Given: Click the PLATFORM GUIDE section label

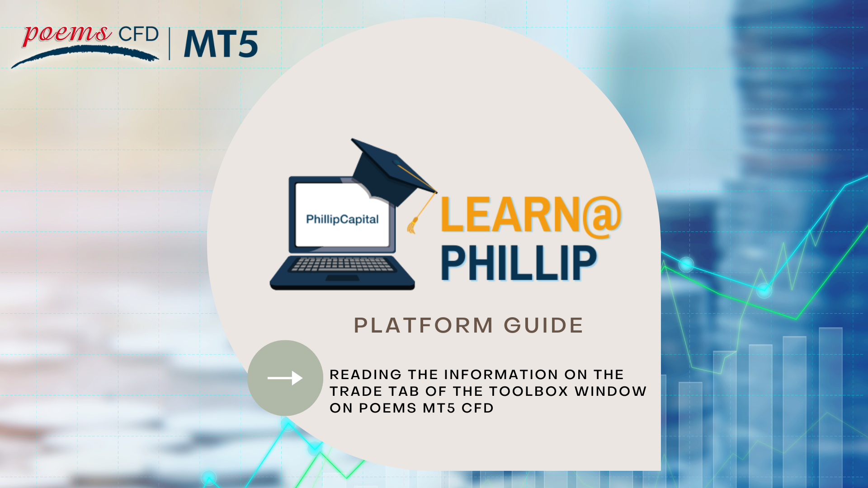Looking at the screenshot, I should pyautogui.click(x=434, y=325).
